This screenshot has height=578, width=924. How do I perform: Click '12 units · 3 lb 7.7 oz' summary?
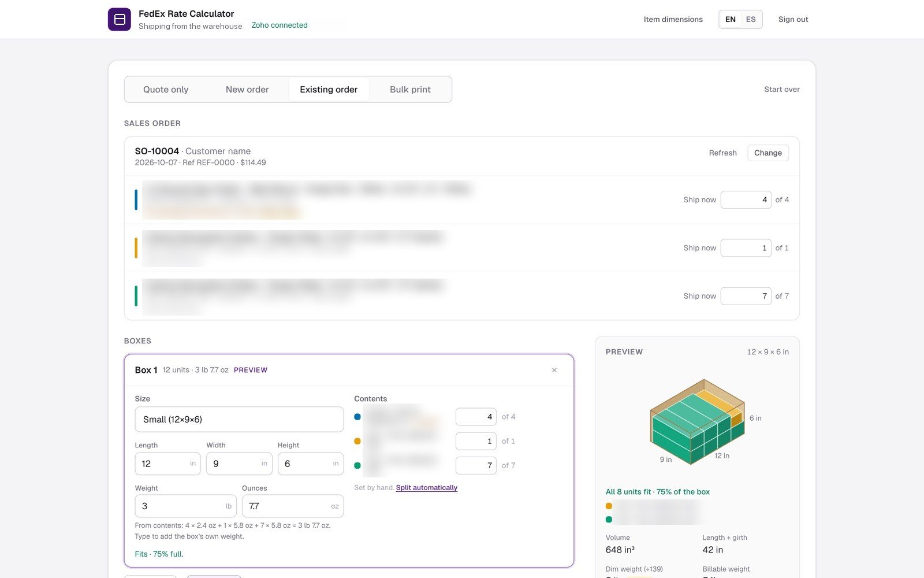click(x=195, y=370)
